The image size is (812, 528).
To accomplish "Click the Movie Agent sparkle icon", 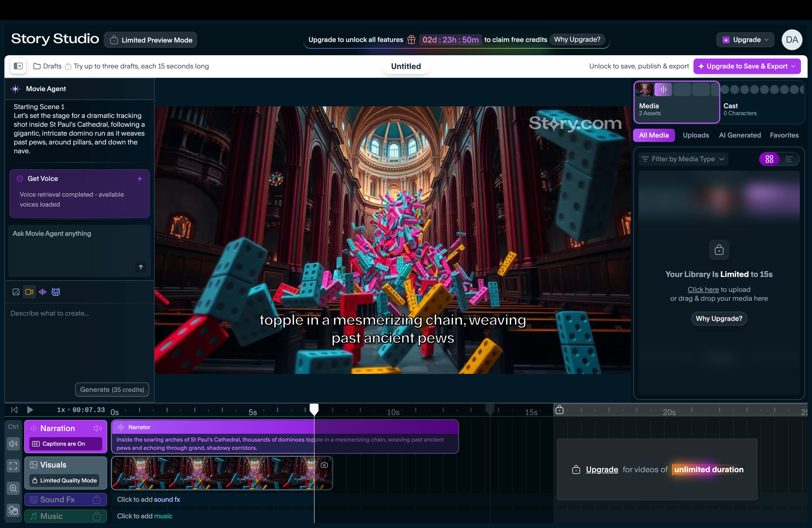I will pos(15,89).
